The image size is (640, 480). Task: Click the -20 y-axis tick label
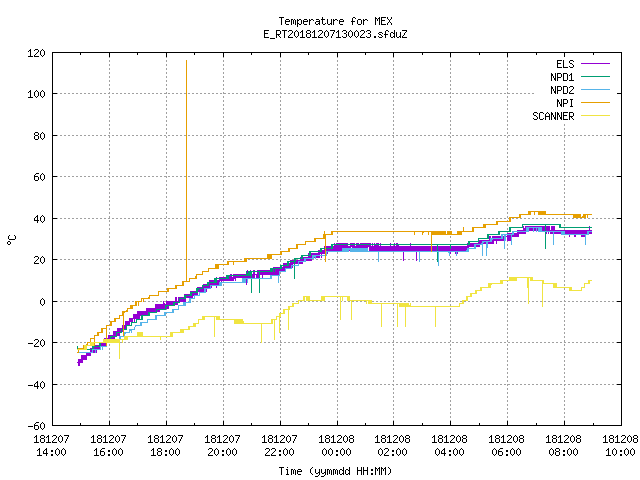36,343
